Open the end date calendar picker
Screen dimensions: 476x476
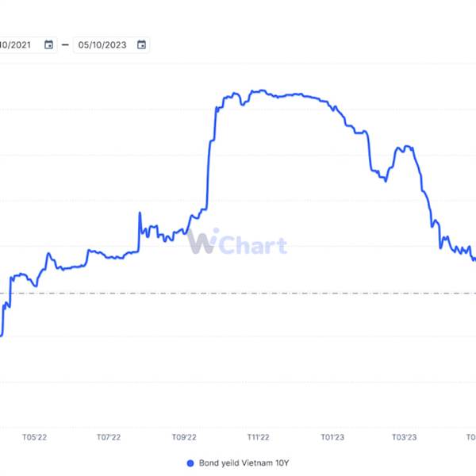(141, 44)
